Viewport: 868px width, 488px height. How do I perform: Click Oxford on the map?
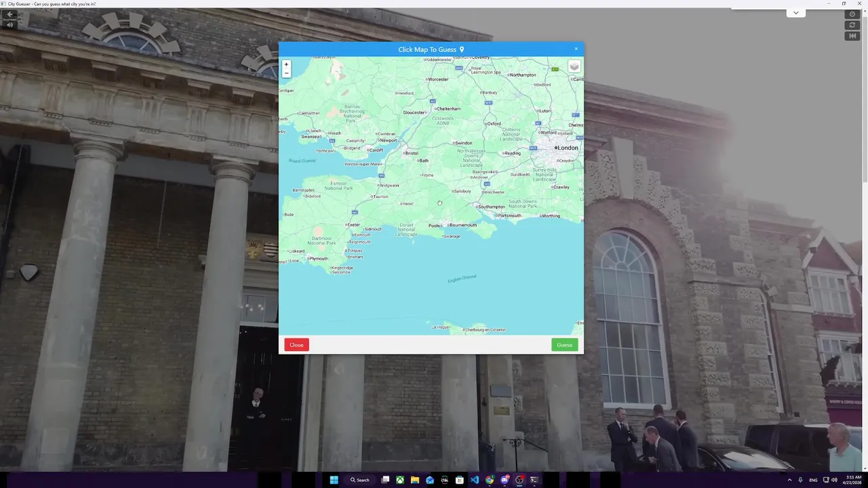(494, 124)
